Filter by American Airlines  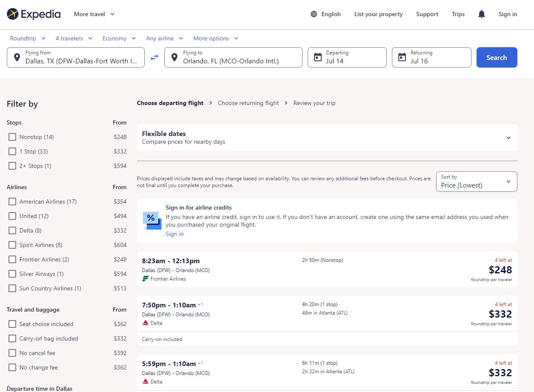(x=12, y=202)
